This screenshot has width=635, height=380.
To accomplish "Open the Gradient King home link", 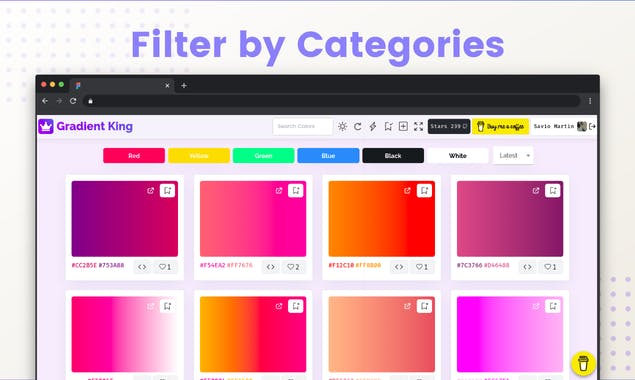I will (94, 126).
